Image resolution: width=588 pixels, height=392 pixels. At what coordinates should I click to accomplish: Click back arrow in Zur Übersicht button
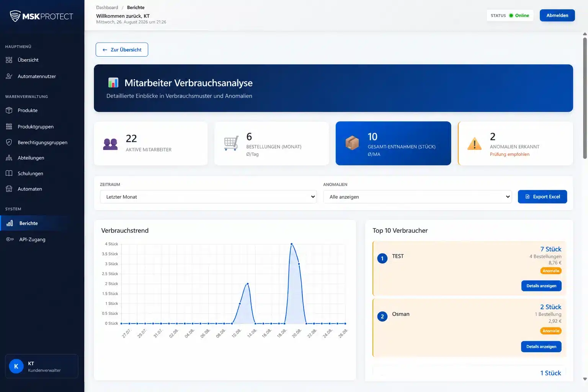(105, 50)
